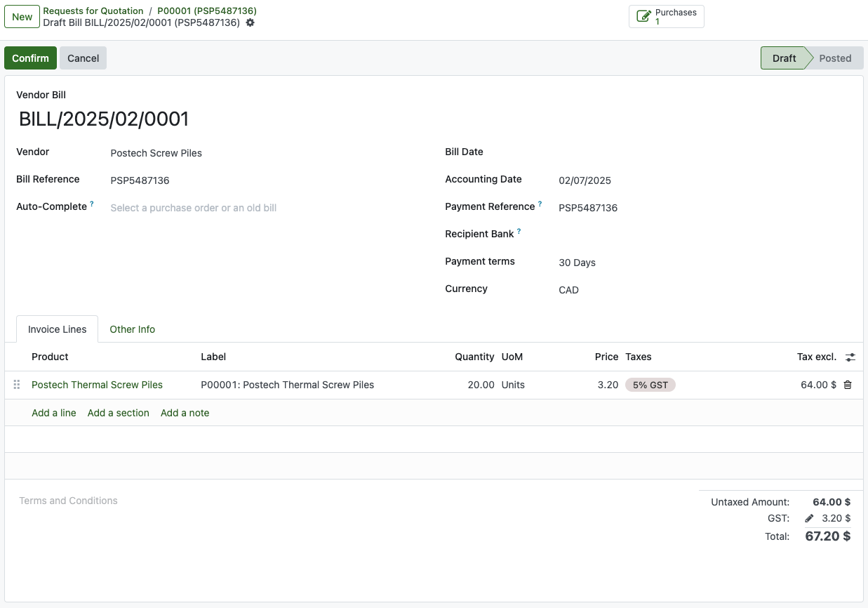Open the Purchases smart button
The image size is (868, 608).
[666, 17]
